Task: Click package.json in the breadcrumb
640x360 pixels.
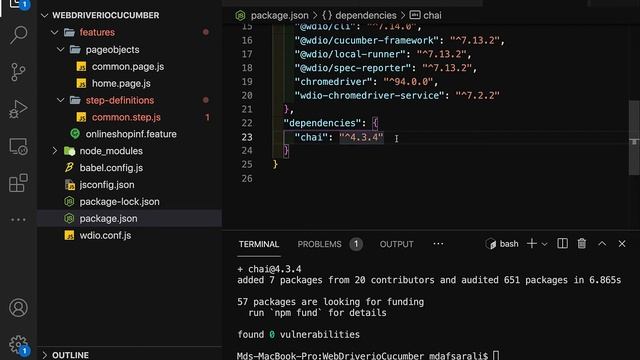Action: click(x=280, y=16)
